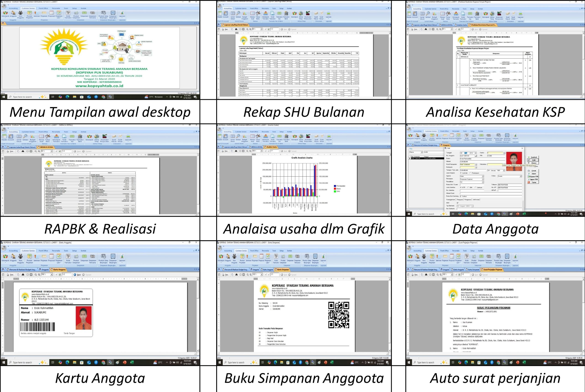
Task: Click Non Anggota icon in Menu Tampilan awal screenshot
Action: click(21, 14)
